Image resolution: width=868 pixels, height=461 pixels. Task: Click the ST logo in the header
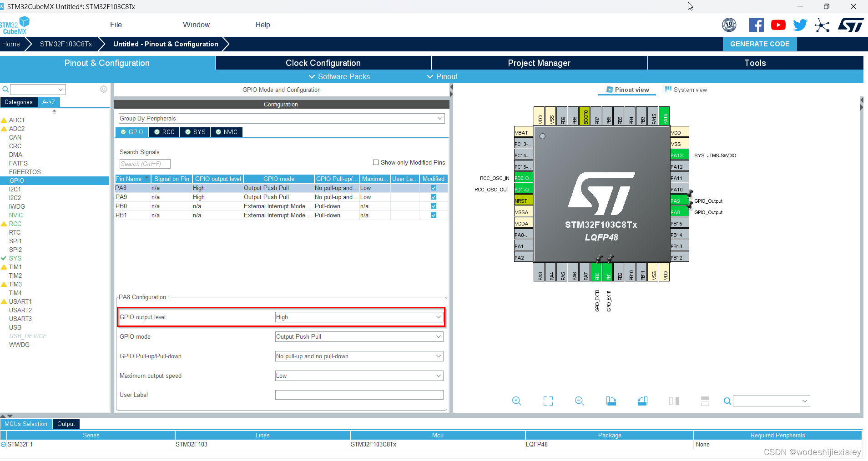[x=851, y=25]
